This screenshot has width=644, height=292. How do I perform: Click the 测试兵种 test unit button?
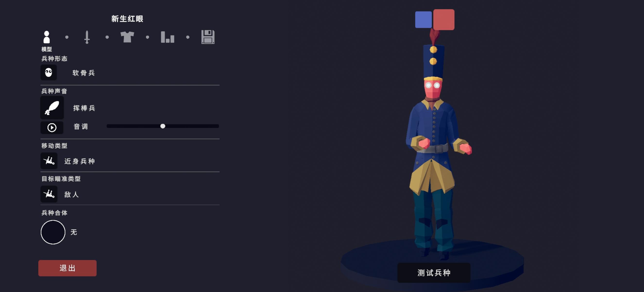434,273
